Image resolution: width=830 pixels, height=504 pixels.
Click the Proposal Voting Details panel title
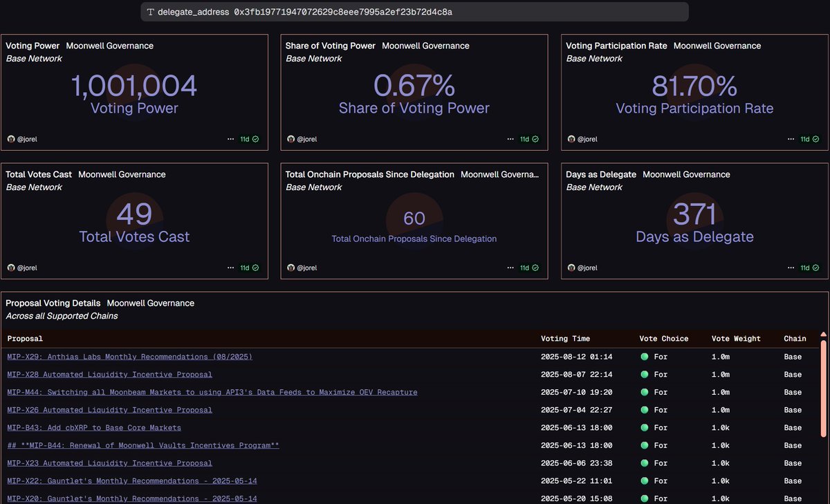(x=53, y=303)
